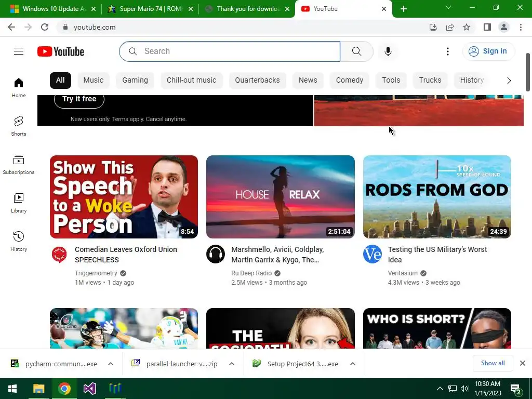Open Marshmello, Avicii, Coldplay video title
The width and height of the screenshot is (532, 399).
coord(277,255)
